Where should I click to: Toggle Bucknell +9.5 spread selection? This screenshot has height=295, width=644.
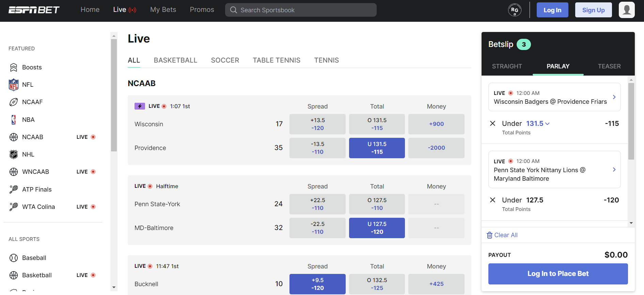click(317, 284)
